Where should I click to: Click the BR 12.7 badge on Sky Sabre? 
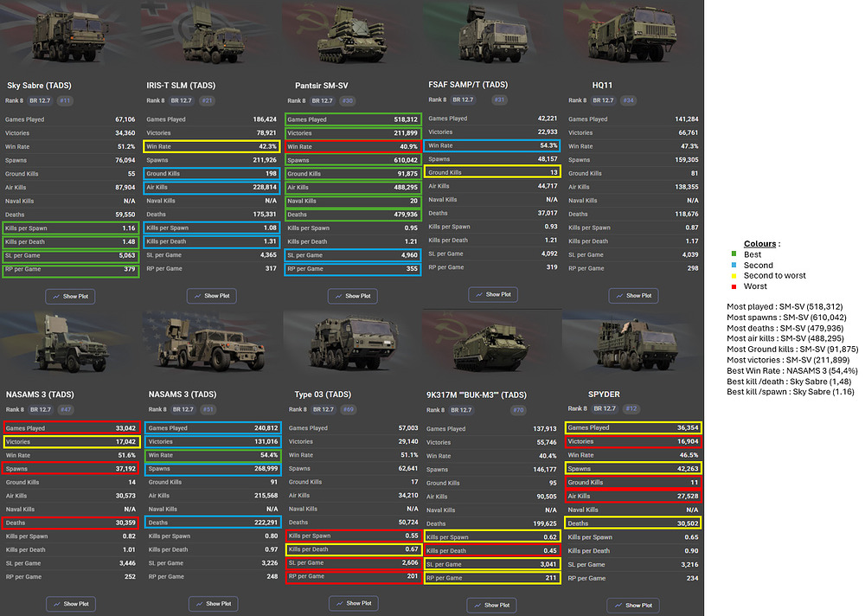click(x=40, y=100)
